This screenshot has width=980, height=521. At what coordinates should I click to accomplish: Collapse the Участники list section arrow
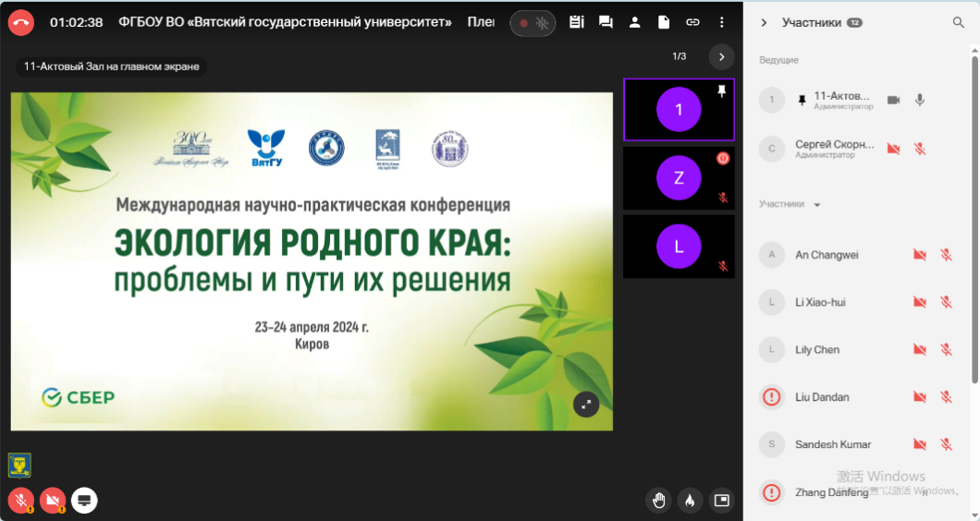click(x=817, y=205)
